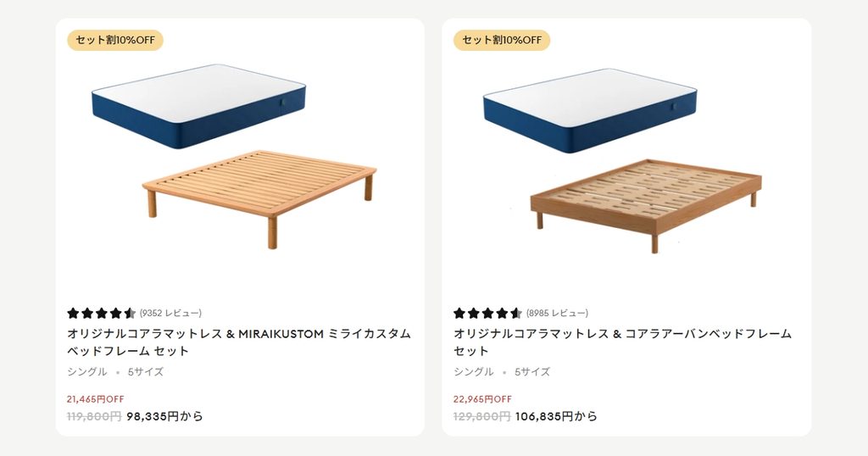Click the 106,835円から price
Screen dimensions: 868x456
point(556,416)
